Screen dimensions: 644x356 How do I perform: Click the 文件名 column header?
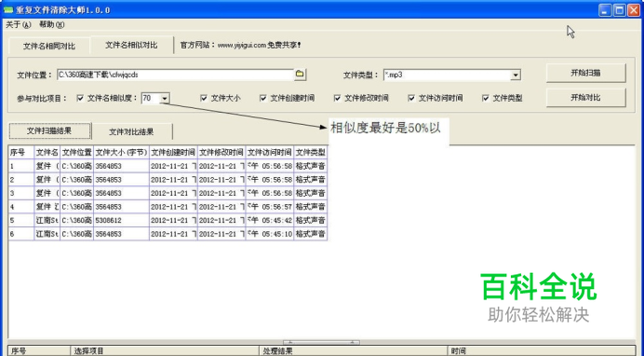point(47,152)
